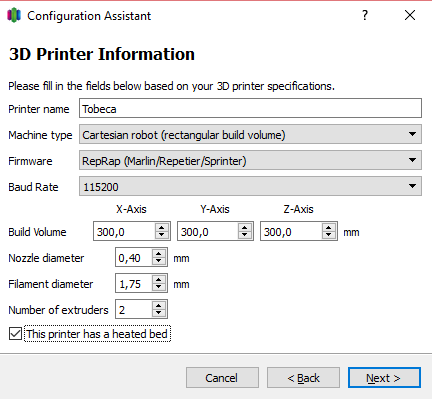Viewport: 432px width, 399px height.
Task: Expand the Machine type dropdown
Action: point(250,134)
